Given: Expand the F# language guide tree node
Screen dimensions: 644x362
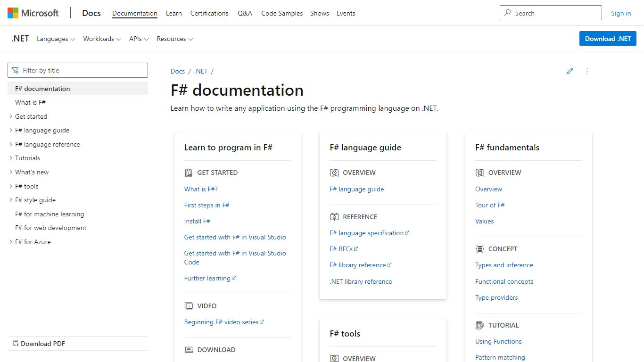Looking at the screenshot, I should pos(11,130).
